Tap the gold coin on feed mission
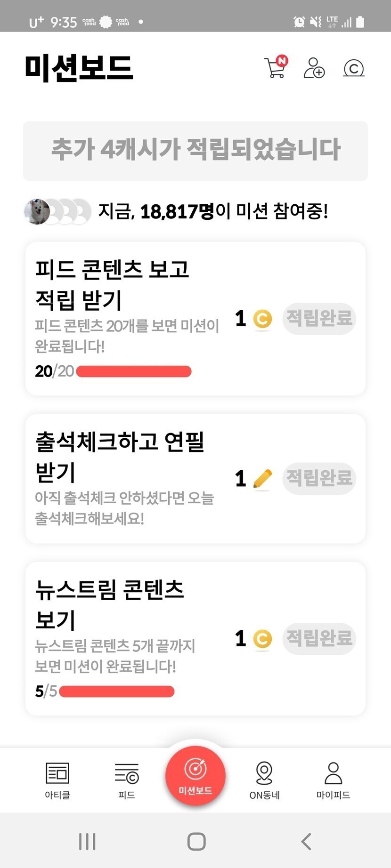 262,319
